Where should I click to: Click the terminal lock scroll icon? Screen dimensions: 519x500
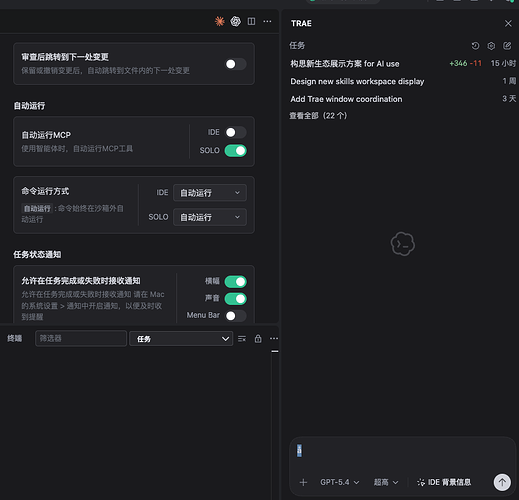258,339
